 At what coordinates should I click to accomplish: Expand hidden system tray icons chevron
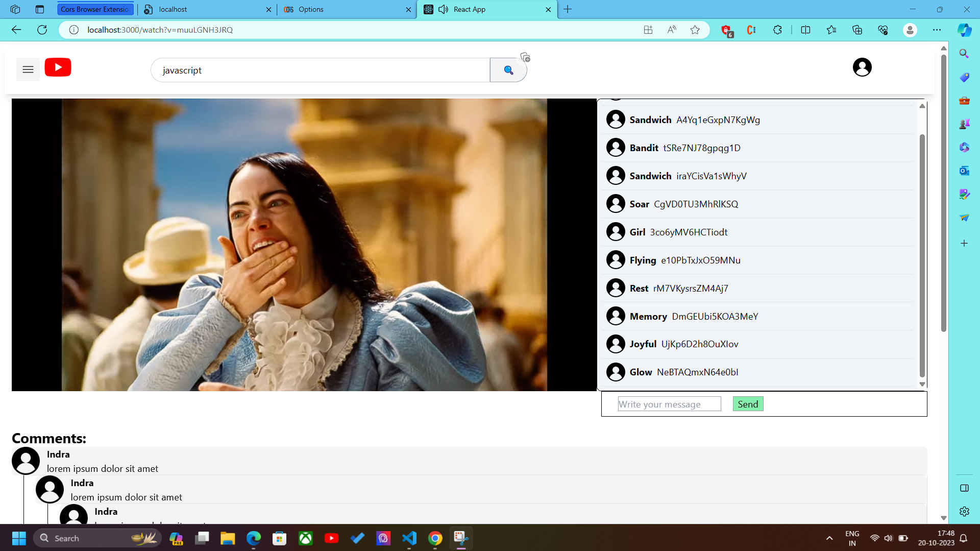click(829, 538)
